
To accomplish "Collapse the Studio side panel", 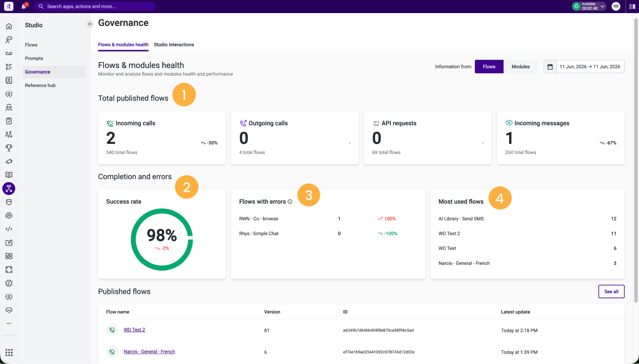I will [x=90, y=24].
